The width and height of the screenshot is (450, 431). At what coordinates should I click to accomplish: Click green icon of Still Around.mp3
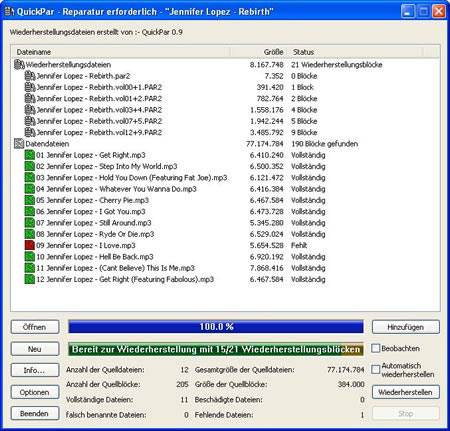30,223
